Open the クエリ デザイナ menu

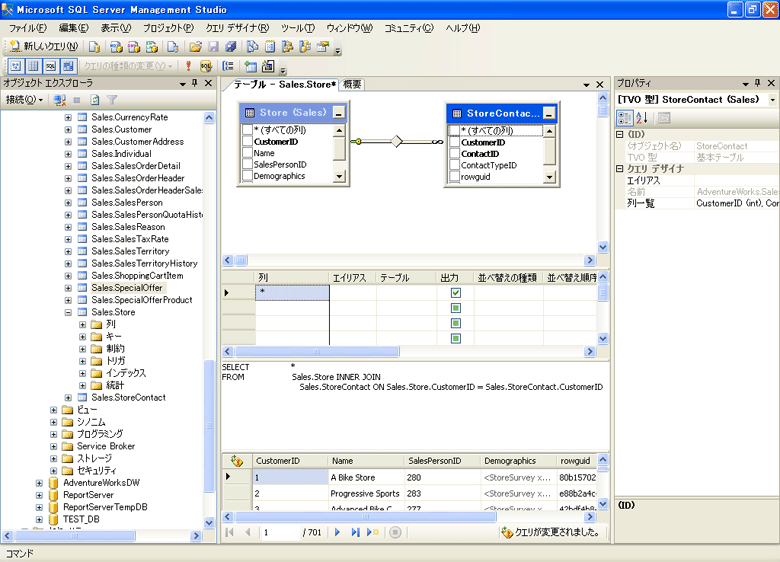pyautogui.click(x=237, y=28)
